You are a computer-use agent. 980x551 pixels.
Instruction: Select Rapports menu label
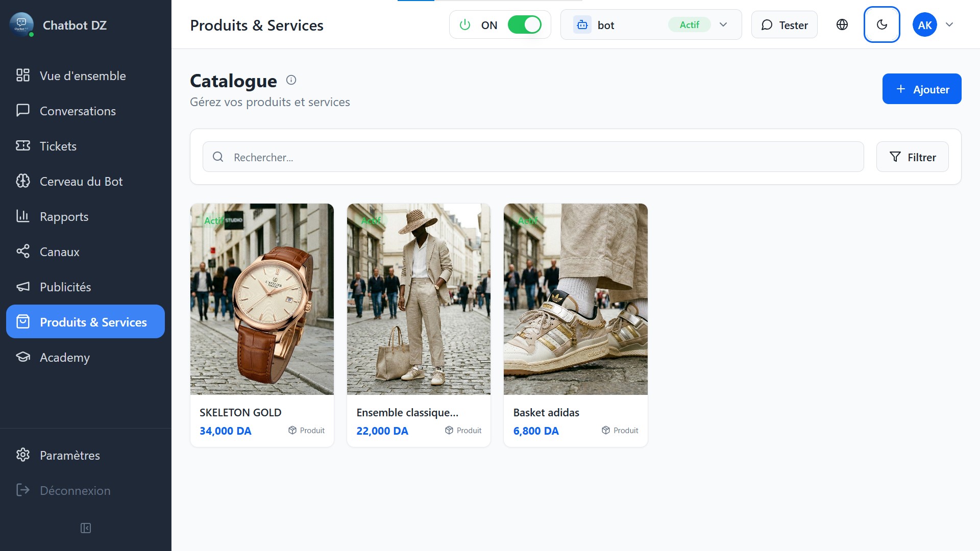click(64, 216)
